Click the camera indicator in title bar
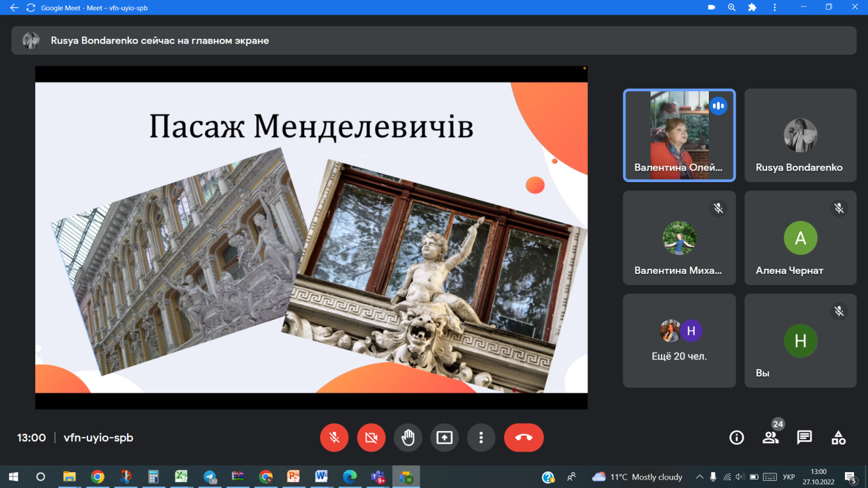Screen dimensions: 868x488 [711, 8]
